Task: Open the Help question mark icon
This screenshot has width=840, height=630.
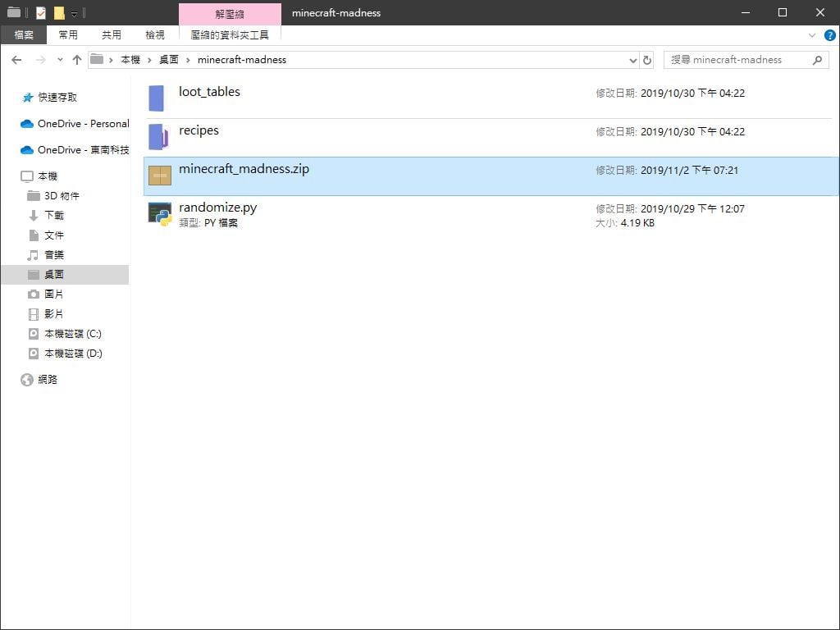Action: point(830,35)
